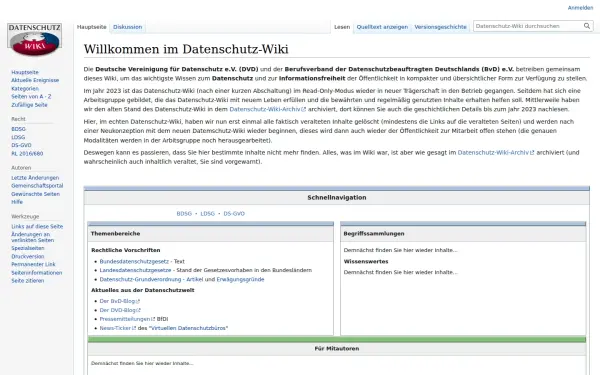Open Änderungen an verlinkten Seiten
600x375 pixels.
point(33,237)
